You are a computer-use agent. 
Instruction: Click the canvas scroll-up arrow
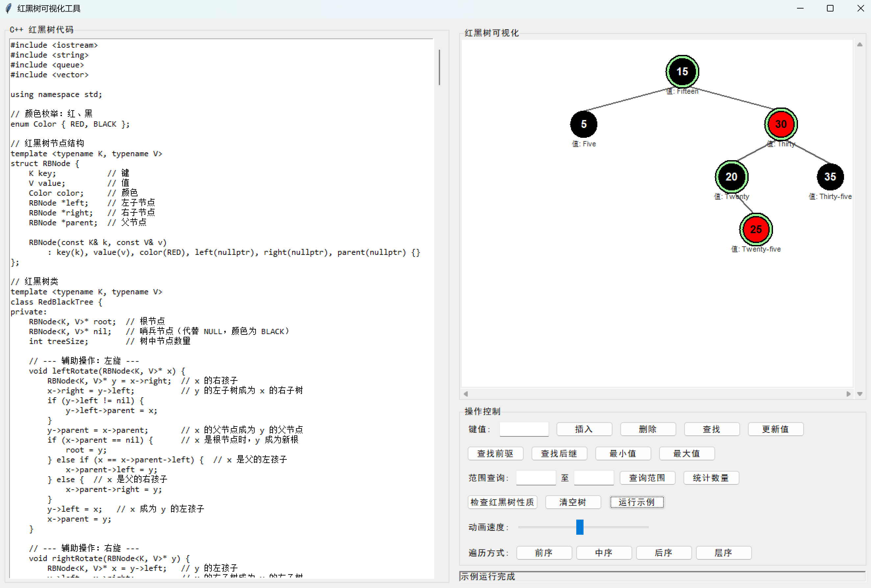click(x=859, y=45)
